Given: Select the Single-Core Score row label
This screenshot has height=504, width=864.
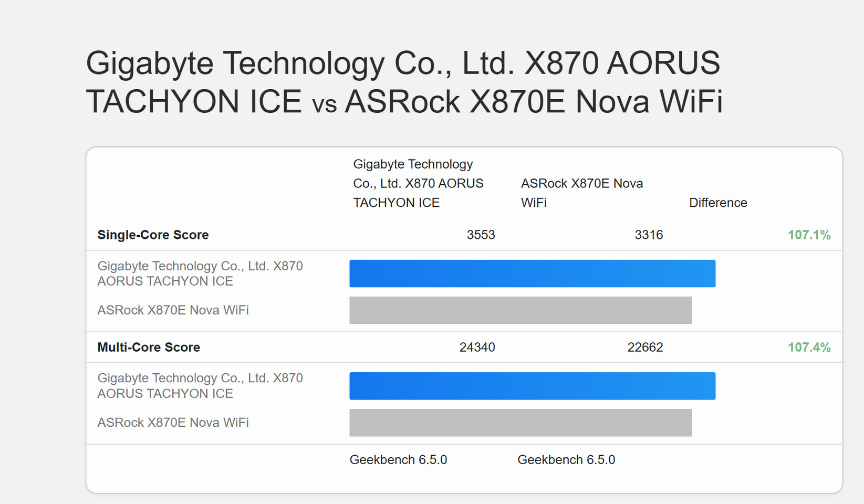Looking at the screenshot, I should (153, 235).
